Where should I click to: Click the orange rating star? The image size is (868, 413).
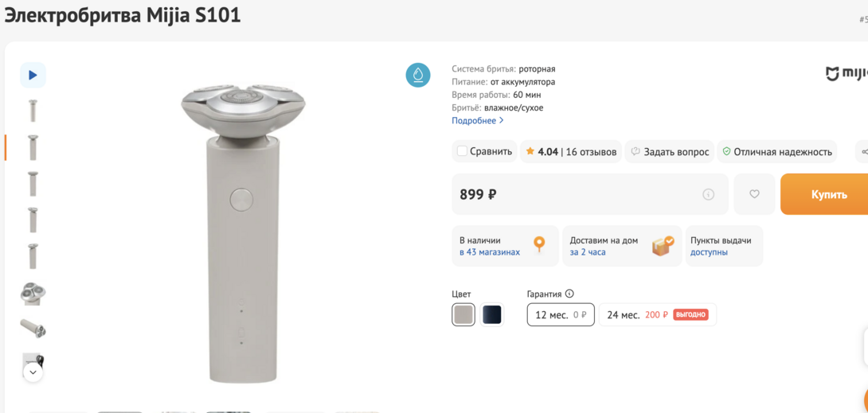(x=530, y=151)
